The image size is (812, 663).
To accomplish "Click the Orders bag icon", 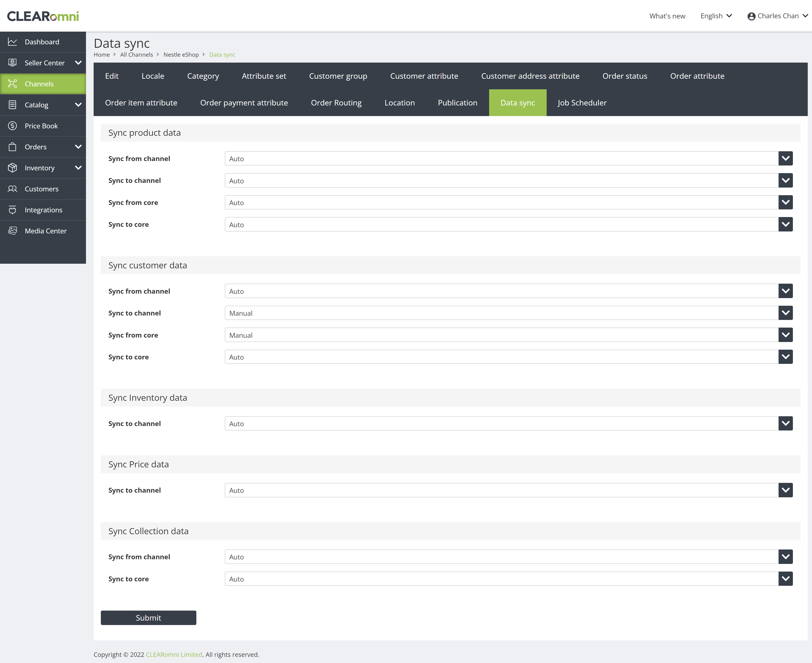I will 12,147.
